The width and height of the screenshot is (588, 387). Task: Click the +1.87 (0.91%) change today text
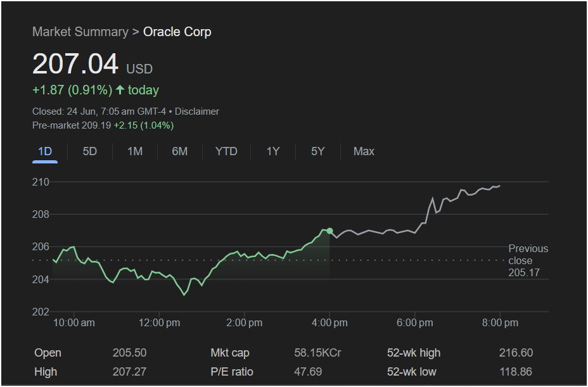click(x=96, y=90)
